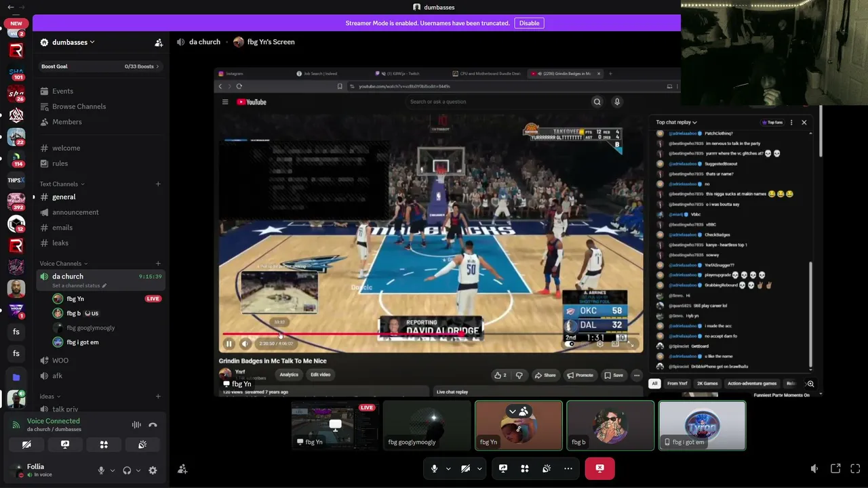Share your screen from the voice panel
Viewport: 868px width, 488px height.
tap(65, 445)
